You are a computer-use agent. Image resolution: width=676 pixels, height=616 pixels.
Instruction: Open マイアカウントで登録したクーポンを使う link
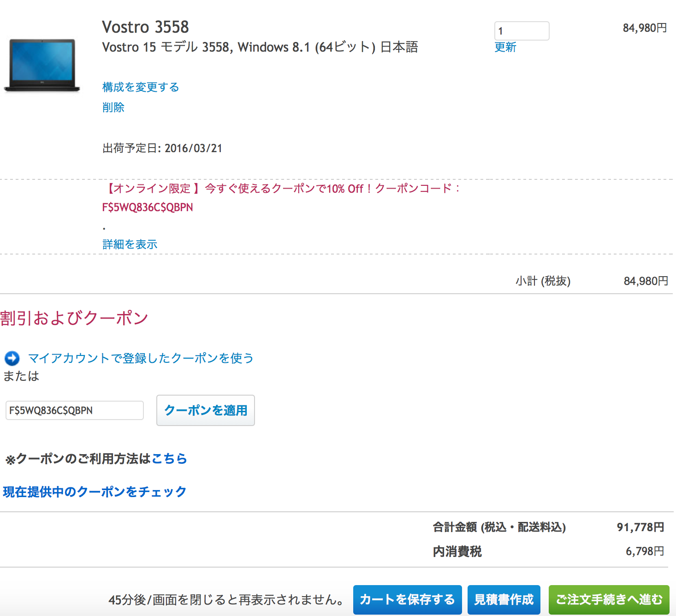click(x=141, y=358)
